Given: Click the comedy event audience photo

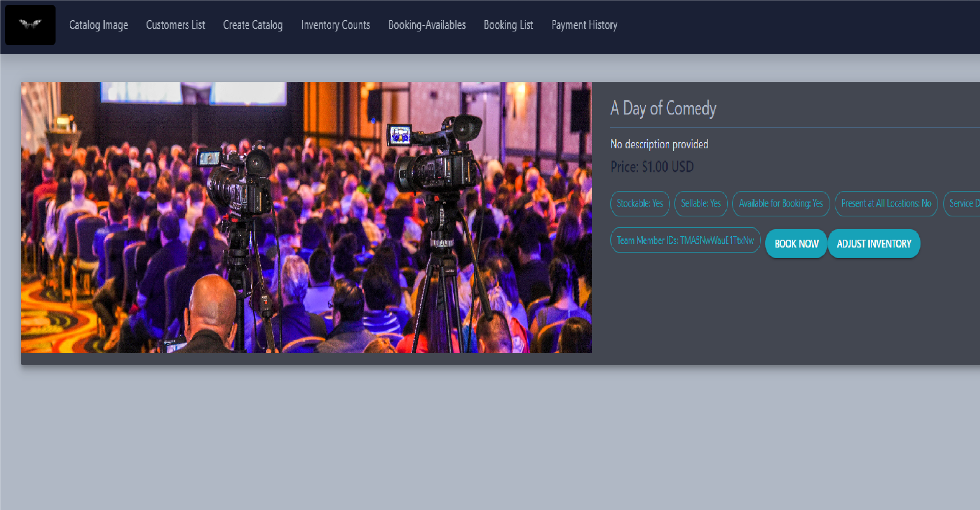Looking at the screenshot, I should point(306,217).
